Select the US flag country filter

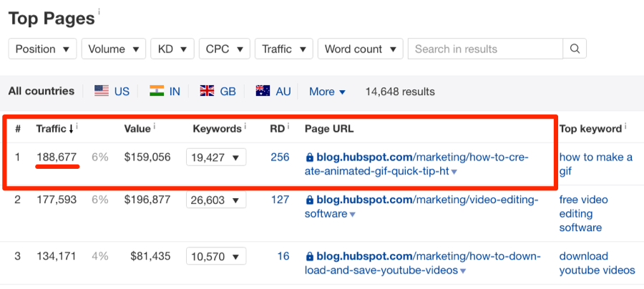(112, 92)
